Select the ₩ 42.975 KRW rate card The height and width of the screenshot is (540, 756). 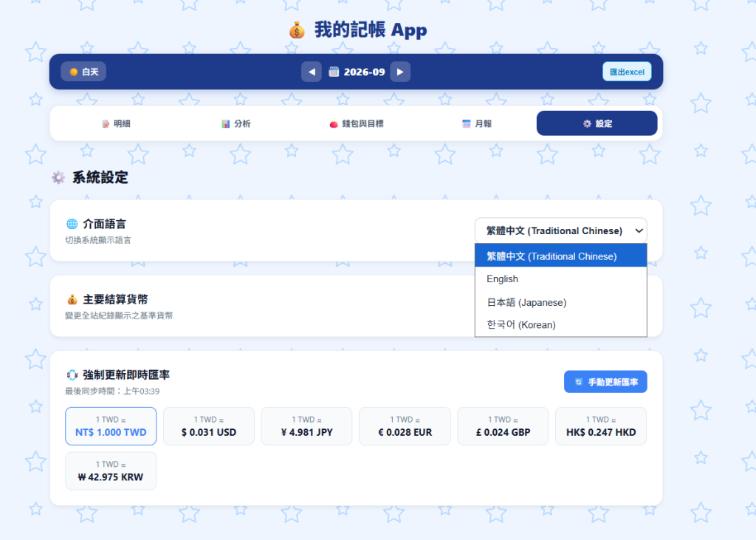[111, 471]
